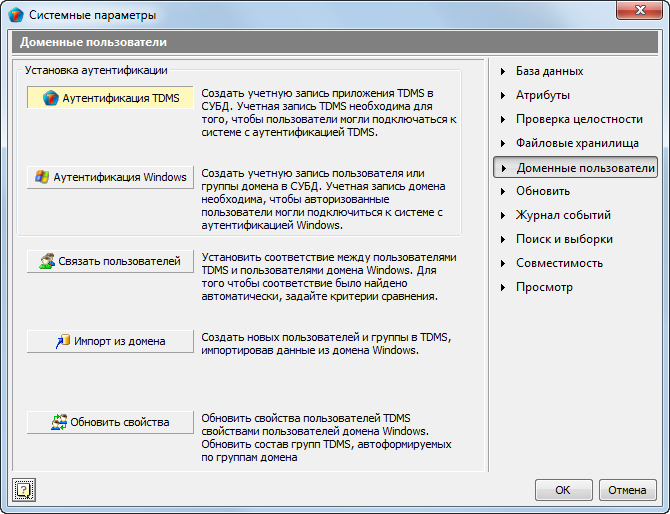This screenshot has height=514, width=670.
Task: Click the description starting 'Создать новых пользователей'
Action: tap(326, 344)
